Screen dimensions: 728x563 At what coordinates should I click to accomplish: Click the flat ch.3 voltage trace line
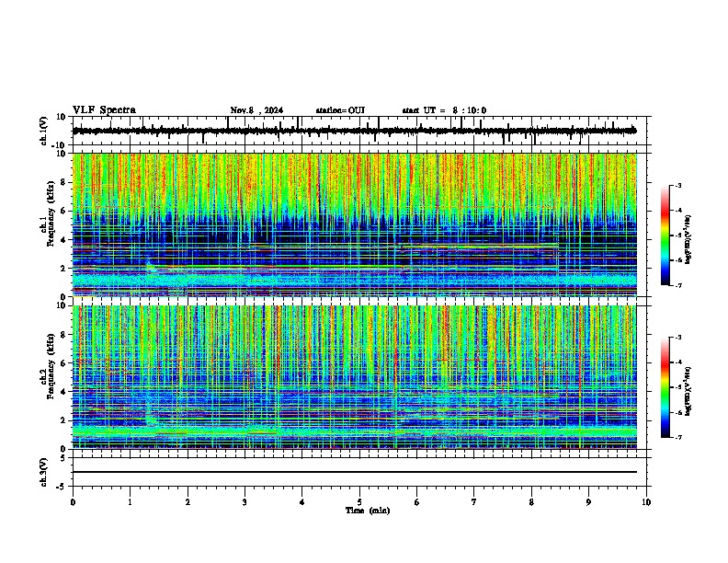coord(354,472)
